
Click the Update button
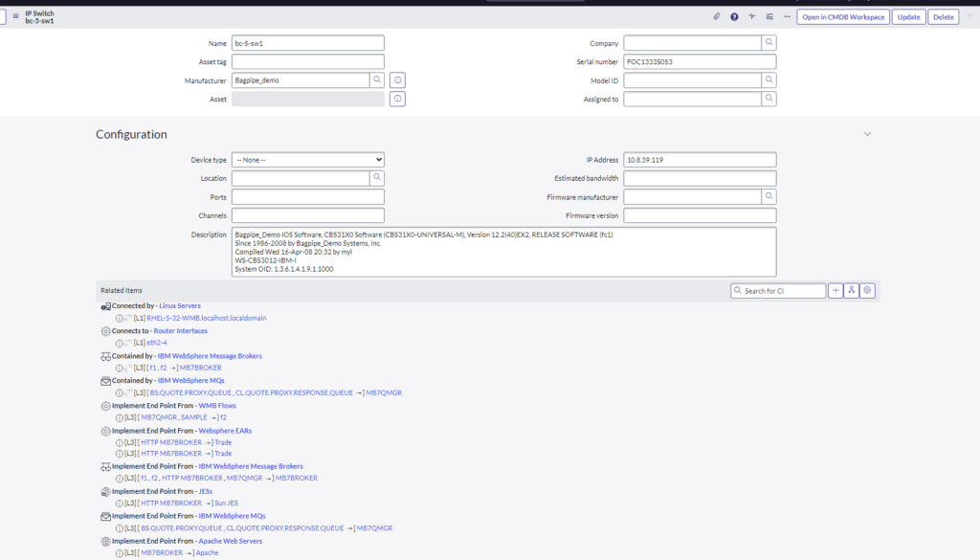point(908,17)
